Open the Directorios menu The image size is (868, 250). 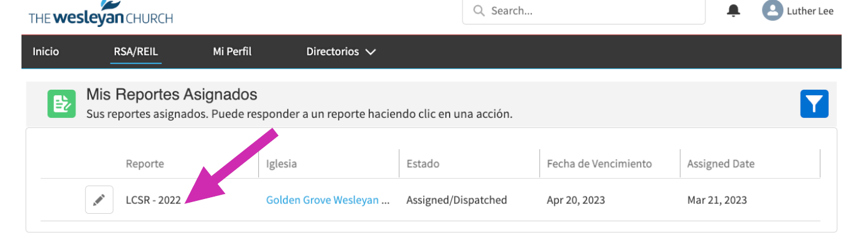tap(340, 52)
